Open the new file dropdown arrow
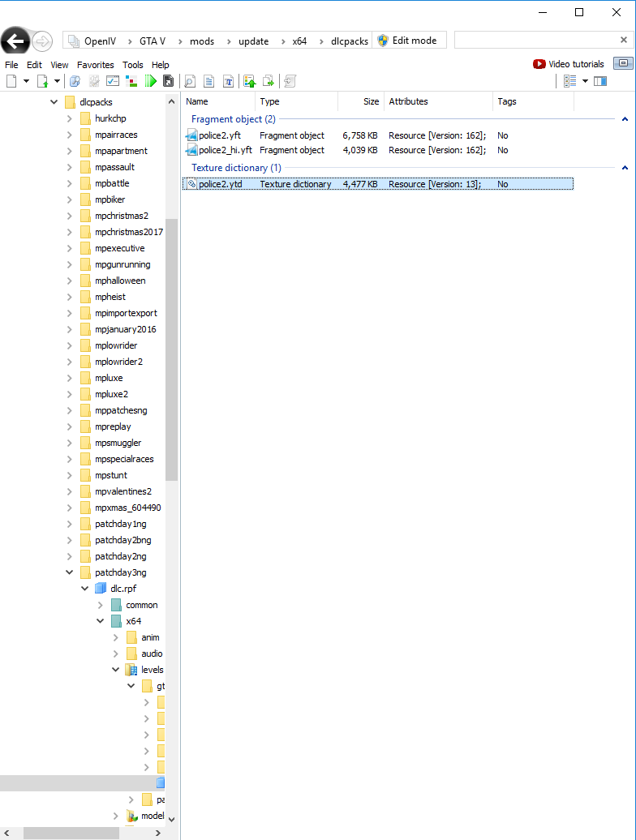636x840 pixels. (x=26, y=81)
